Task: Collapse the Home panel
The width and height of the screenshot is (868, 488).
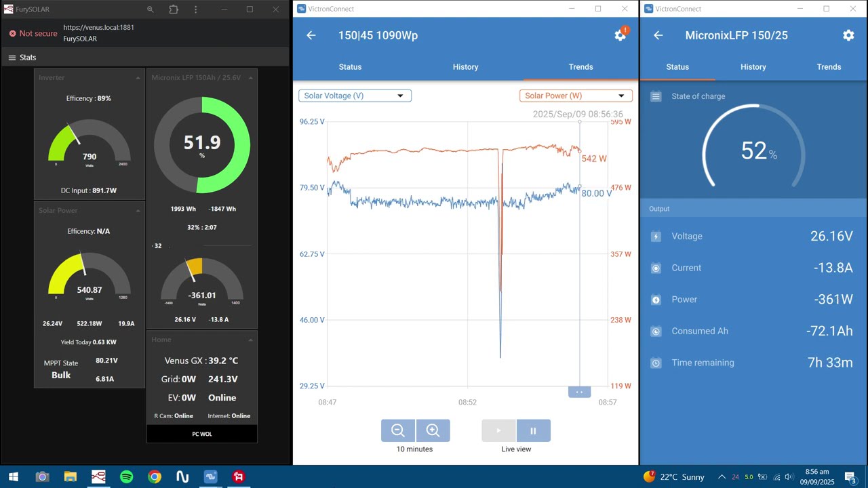Action: tap(250, 340)
